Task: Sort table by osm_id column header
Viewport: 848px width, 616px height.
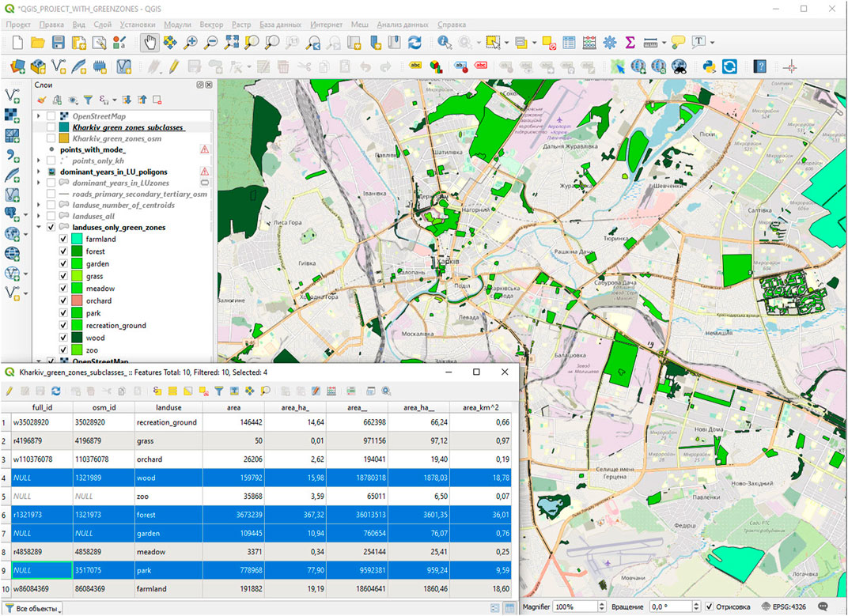Action: (104, 408)
